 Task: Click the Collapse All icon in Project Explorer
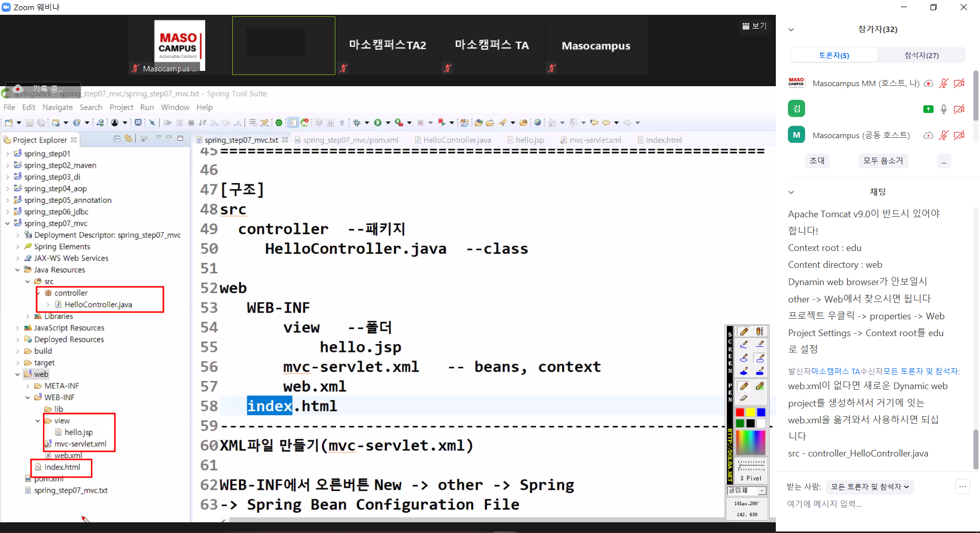(117, 139)
